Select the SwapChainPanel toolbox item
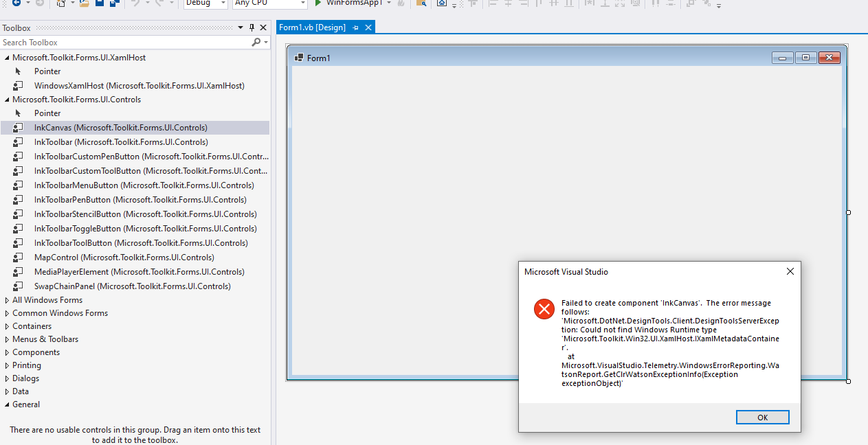Screen dimensions: 868x445 [x=135, y=286]
